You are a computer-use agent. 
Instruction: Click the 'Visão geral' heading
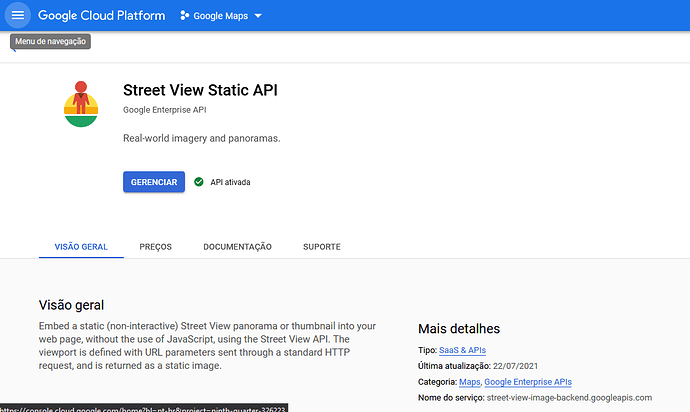71,305
